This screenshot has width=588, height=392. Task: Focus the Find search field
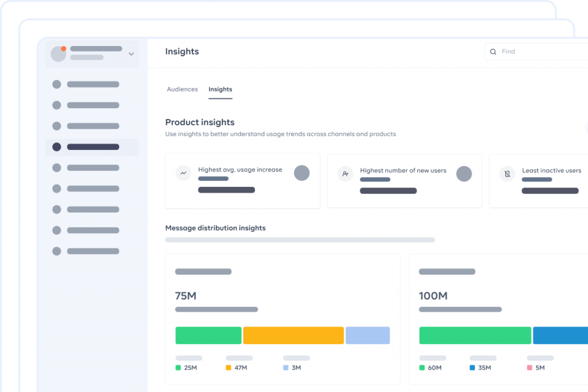536,51
